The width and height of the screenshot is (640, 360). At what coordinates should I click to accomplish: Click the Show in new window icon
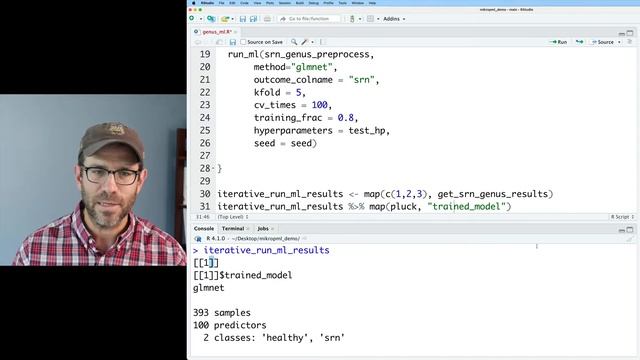point(220,42)
